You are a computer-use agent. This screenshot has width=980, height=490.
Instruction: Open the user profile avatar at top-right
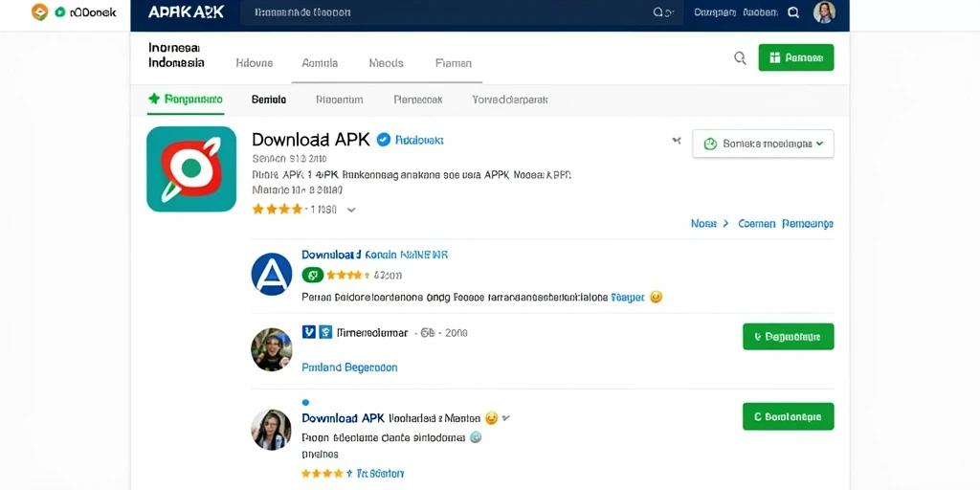point(824,12)
